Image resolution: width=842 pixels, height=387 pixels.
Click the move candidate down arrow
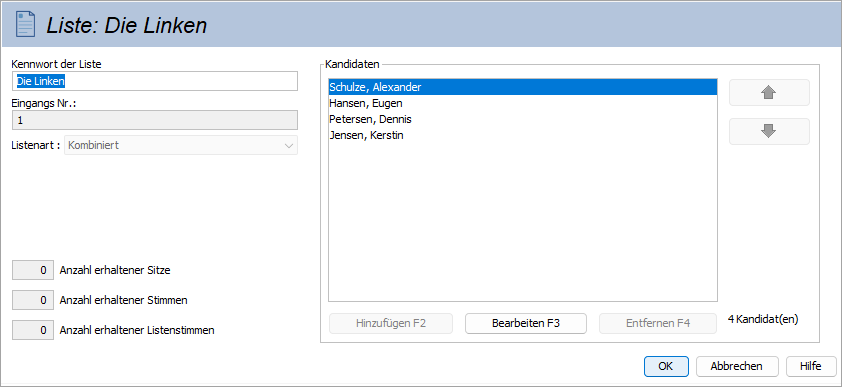coord(769,132)
